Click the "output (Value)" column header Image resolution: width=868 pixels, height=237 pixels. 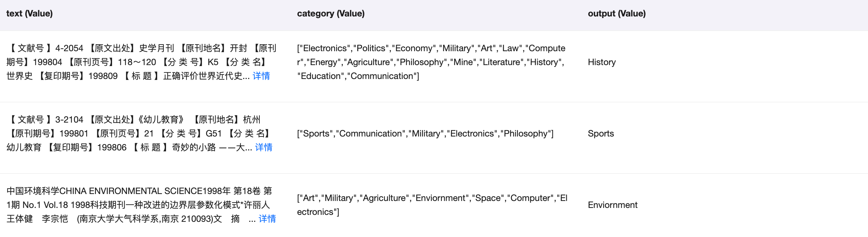click(616, 14)
